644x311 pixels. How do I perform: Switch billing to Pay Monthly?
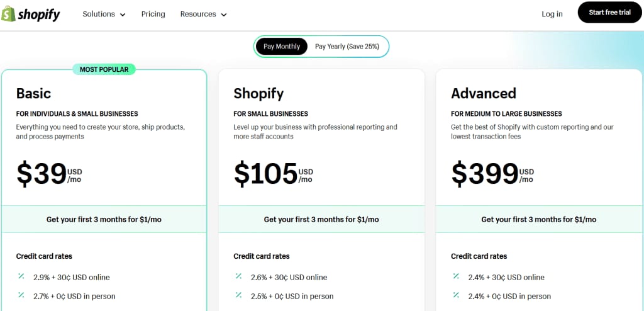pos(281,47)
